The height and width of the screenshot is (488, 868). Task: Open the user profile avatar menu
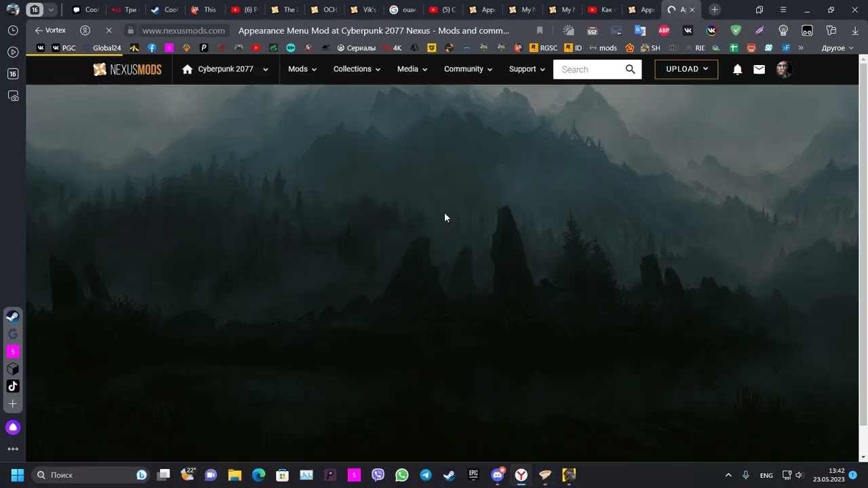[x=784, y=69]
